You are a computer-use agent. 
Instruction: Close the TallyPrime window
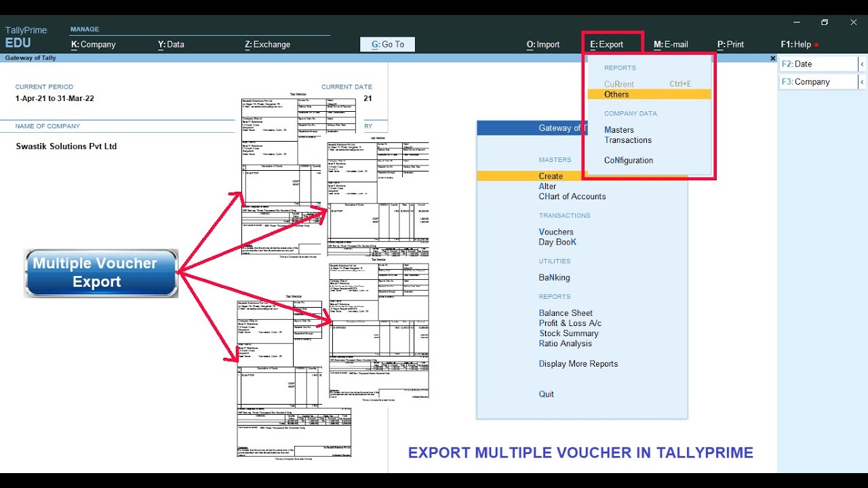click(x=854, y=22)
